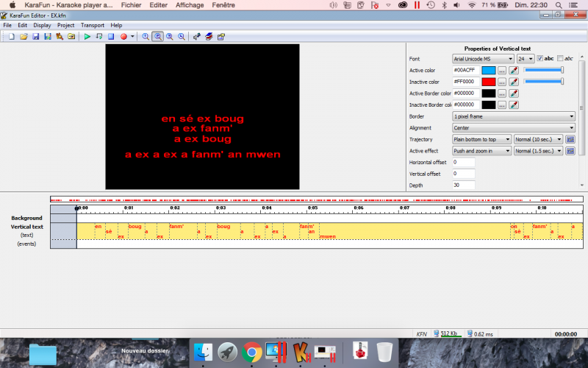Open the File menu
The image size is (588, 368).
(7, 25)
